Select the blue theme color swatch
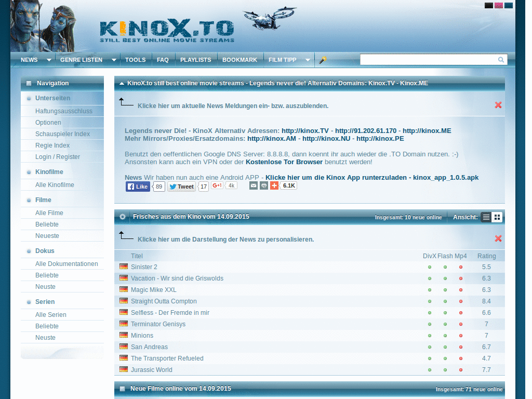The image size is (532, 399). click(x=508, y=5)
